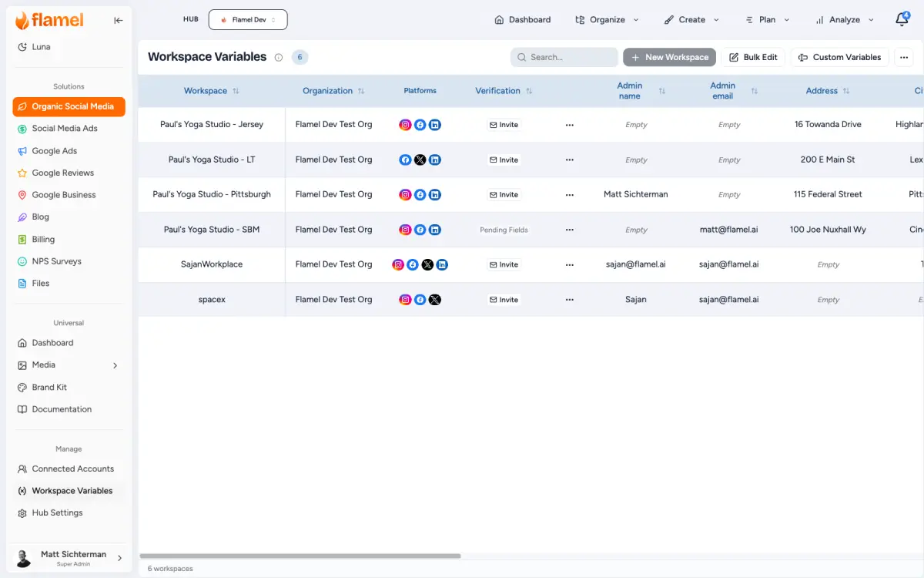The width and height of the screenshot is (924, 578).
Task: Click Pending Fields for Paul's Yoga Studio - SBM
Action: pos(504,230)
